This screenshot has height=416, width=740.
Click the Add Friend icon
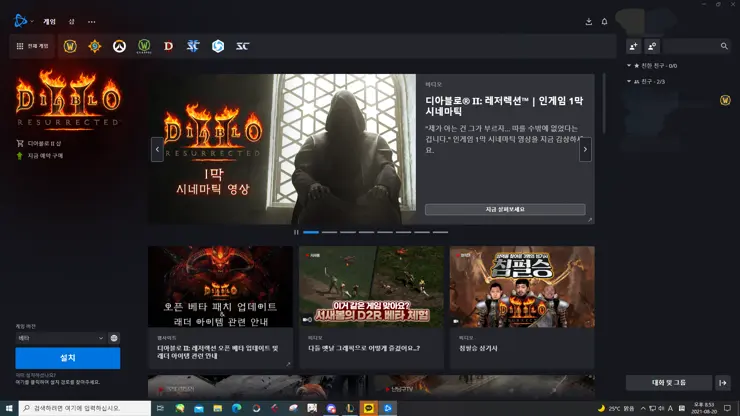[633, 46]
